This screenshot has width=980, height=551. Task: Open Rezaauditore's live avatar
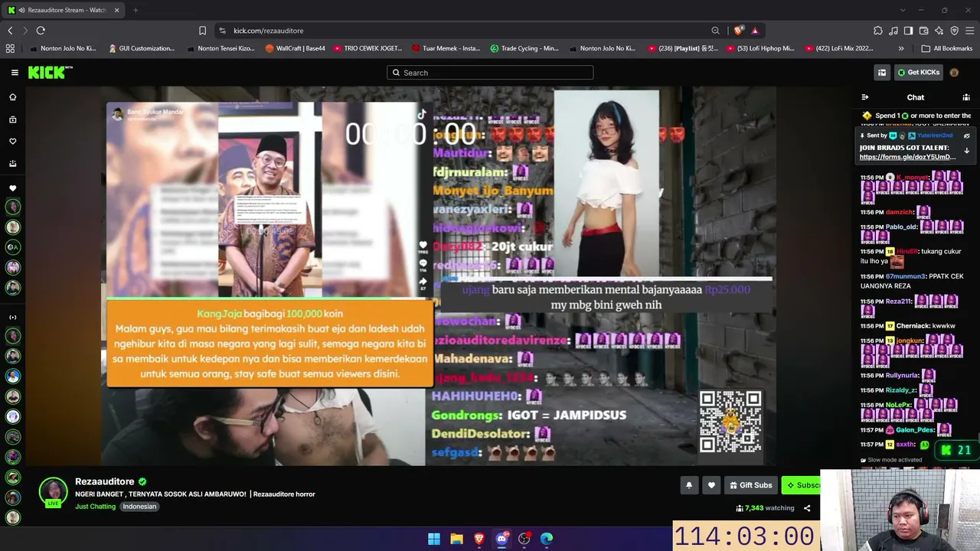(53, 492)
